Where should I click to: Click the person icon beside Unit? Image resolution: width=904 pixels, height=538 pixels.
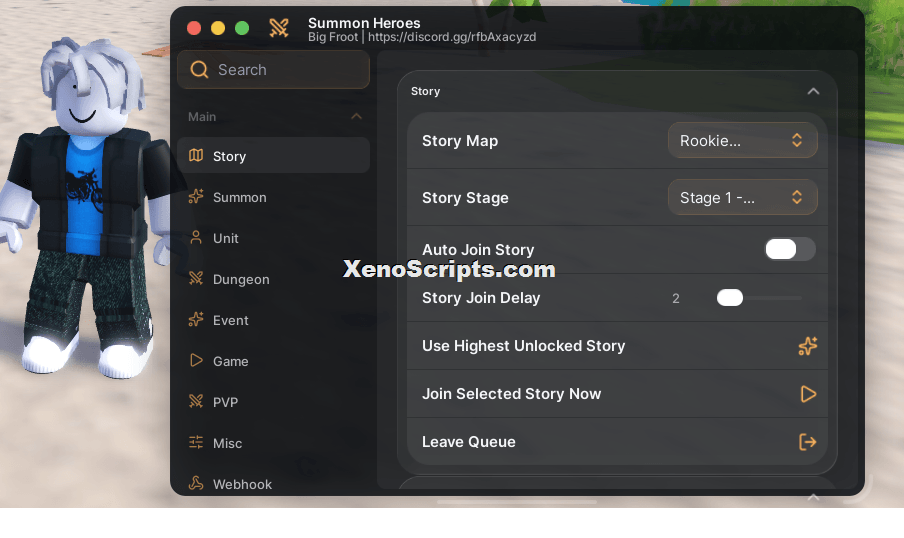pyautogui.click(x=196, y=238)
